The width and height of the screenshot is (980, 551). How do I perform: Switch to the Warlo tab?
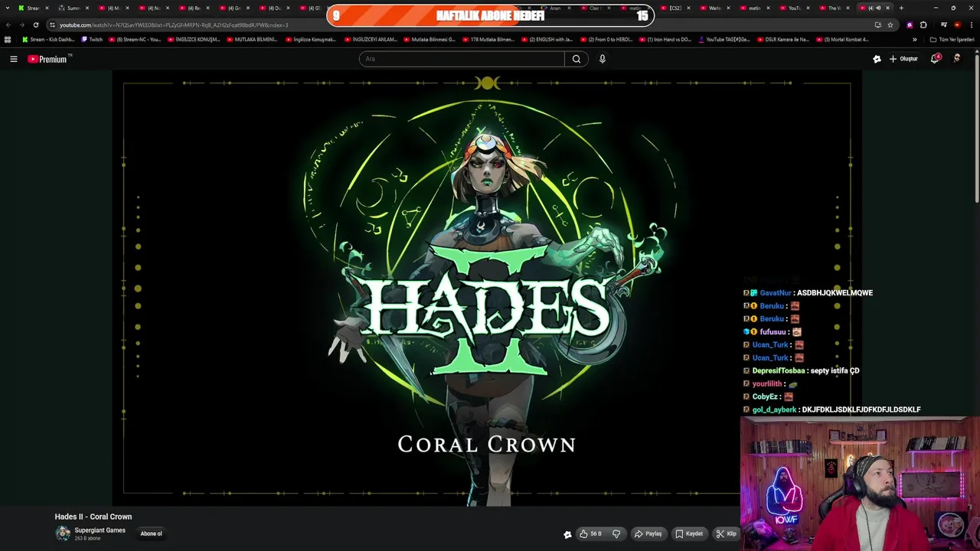click(715, 8)
